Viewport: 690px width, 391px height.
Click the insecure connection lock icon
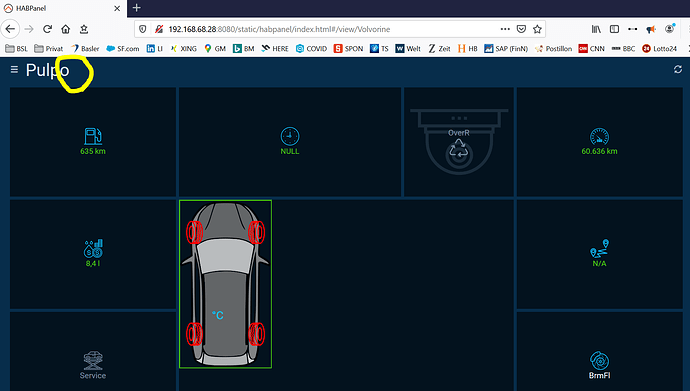[159, 29]
